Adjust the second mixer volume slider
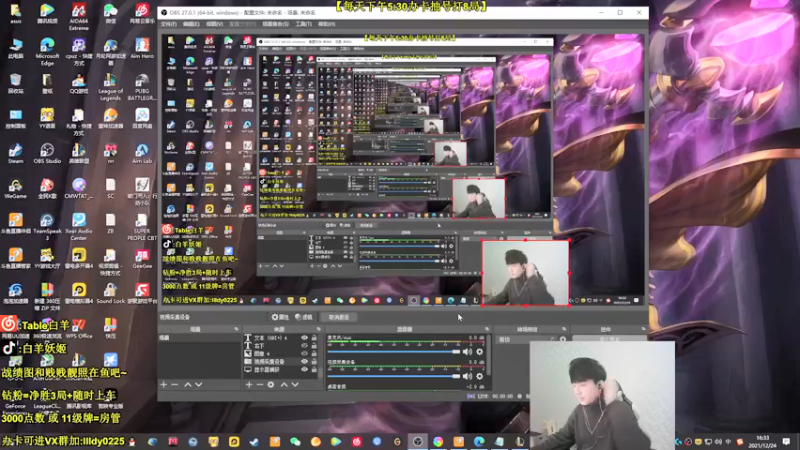Screen dimensions: 800x450 393,376
